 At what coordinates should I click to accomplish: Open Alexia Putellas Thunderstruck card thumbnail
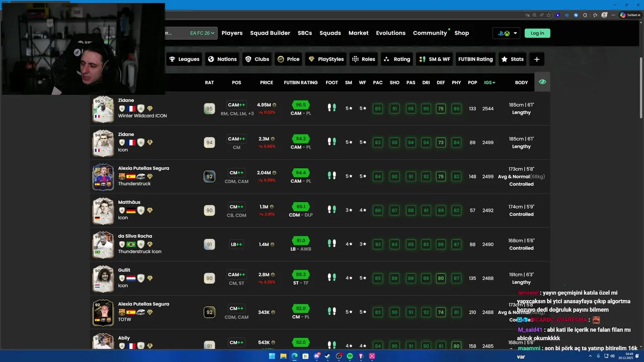(x=103, y=176)
